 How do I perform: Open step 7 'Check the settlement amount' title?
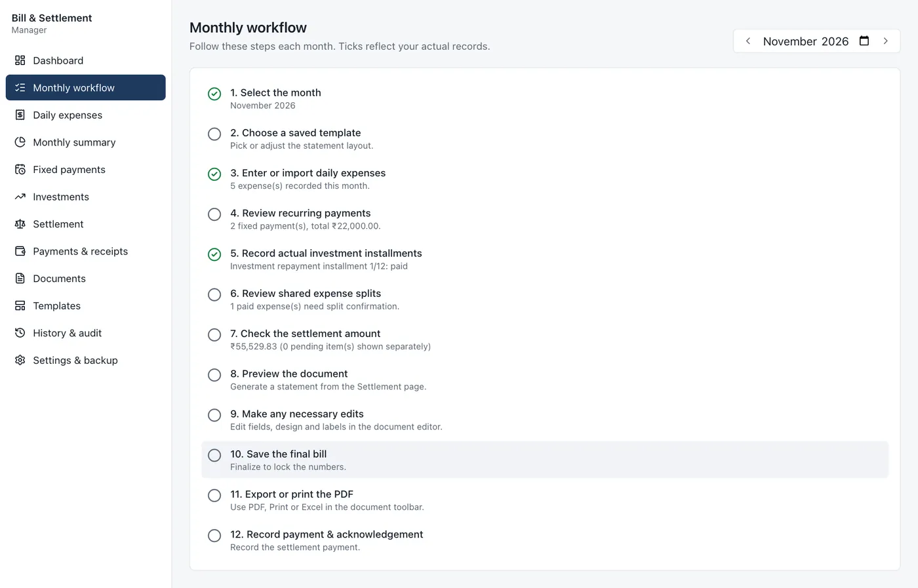305,334
